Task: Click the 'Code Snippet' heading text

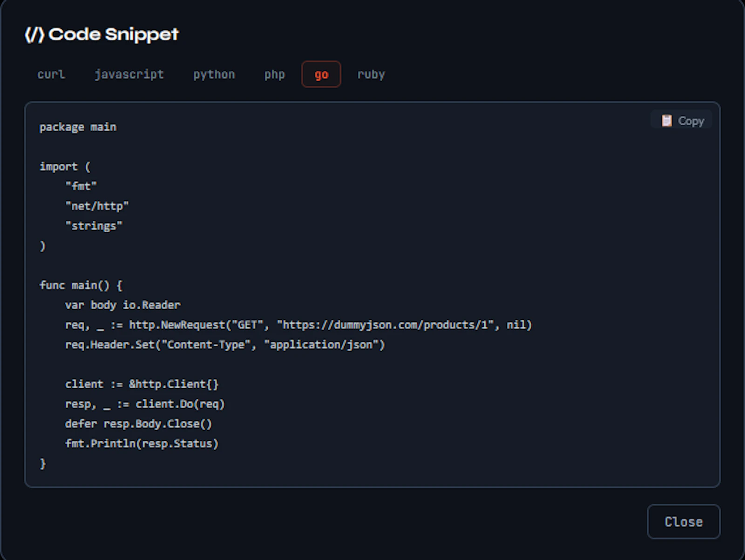Action: coord(114,34)
